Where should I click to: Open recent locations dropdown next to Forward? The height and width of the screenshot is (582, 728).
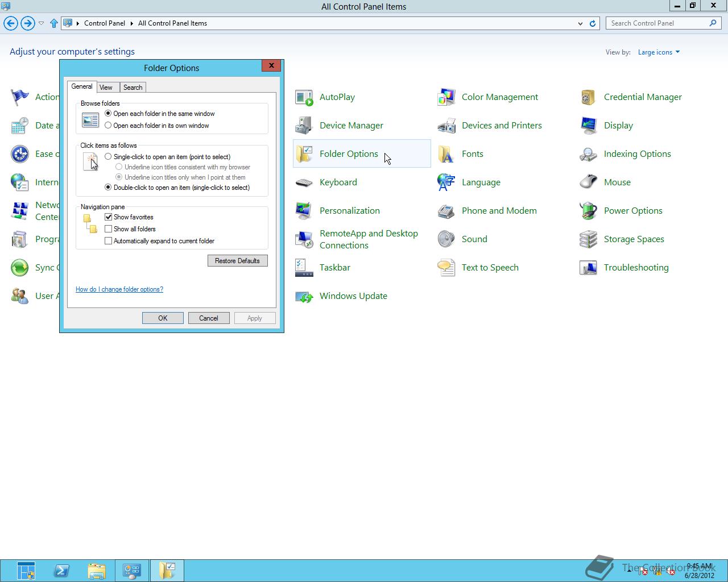(x=41, y=23)
